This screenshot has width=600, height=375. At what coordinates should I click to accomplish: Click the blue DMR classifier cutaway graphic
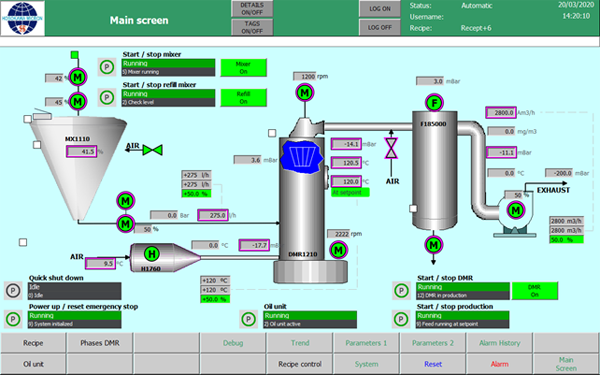[302, 157]
